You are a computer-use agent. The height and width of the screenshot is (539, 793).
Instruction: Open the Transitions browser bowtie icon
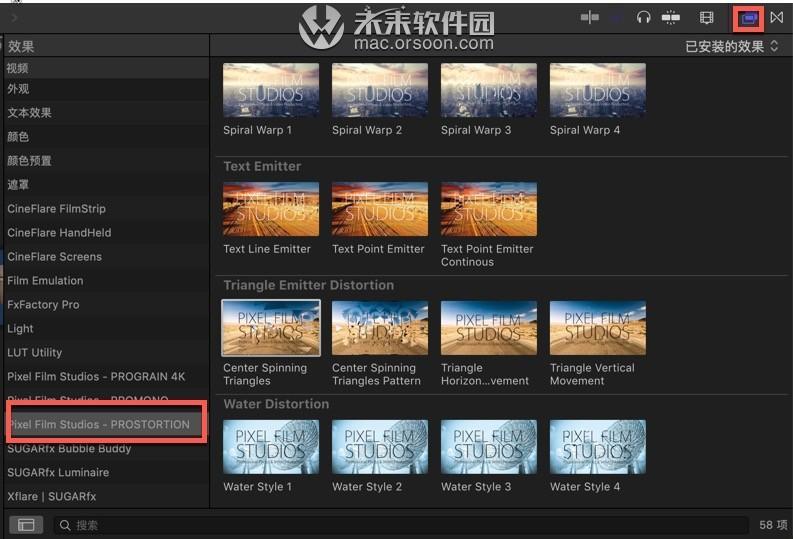pos(777,18)
